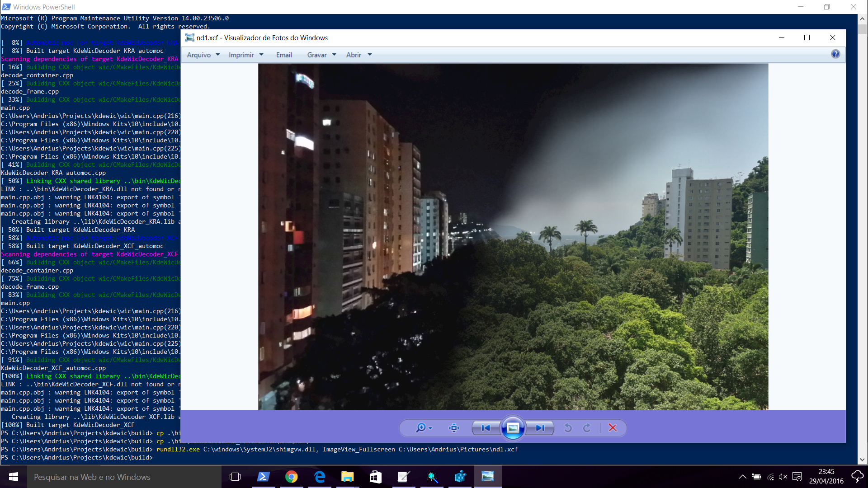Screen dimensions: 868x488
Task: Restore the PowerShell window
Action: 827,7
